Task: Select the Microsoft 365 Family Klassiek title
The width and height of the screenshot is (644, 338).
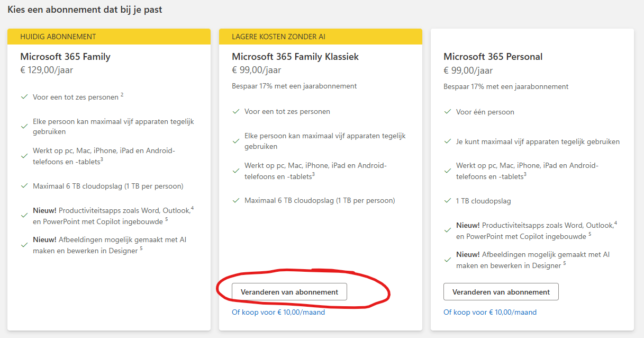Action: point(295,57)
